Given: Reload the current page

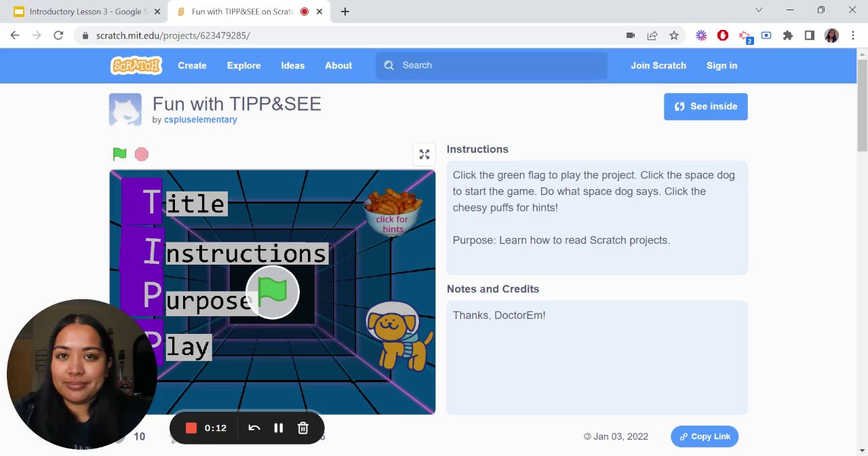Looking at the screenshot, I should 58,35.
